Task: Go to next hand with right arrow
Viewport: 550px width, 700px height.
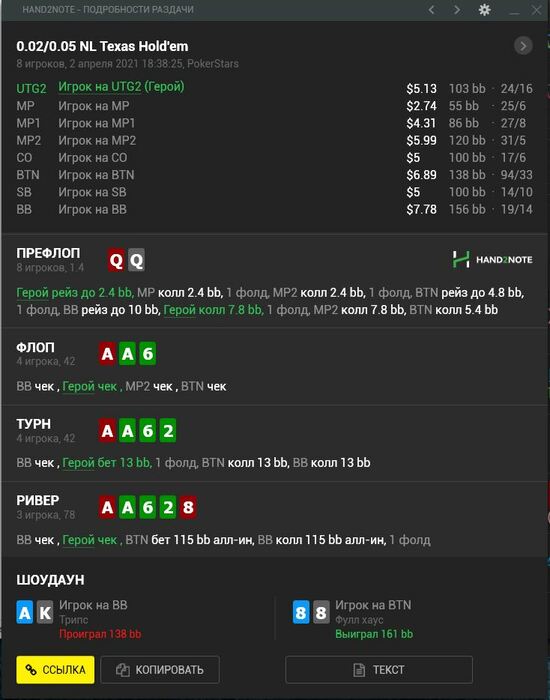Action: click(x=457, y=10)
